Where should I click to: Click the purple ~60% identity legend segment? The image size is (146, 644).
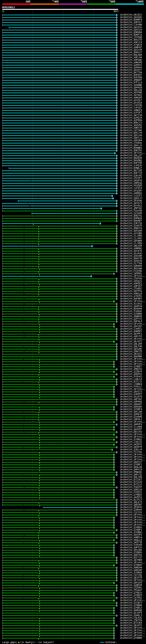pyautogui.click(x=73, y=4)
